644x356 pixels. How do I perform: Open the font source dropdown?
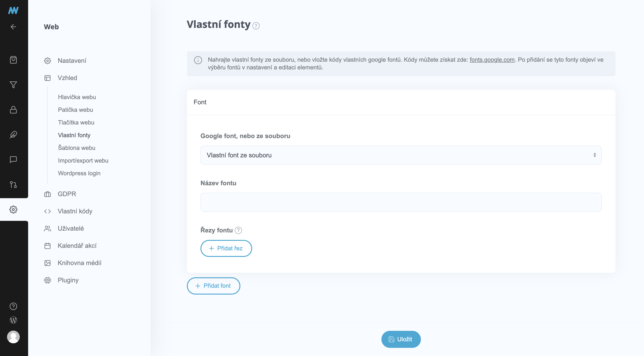tap(401, 155)
